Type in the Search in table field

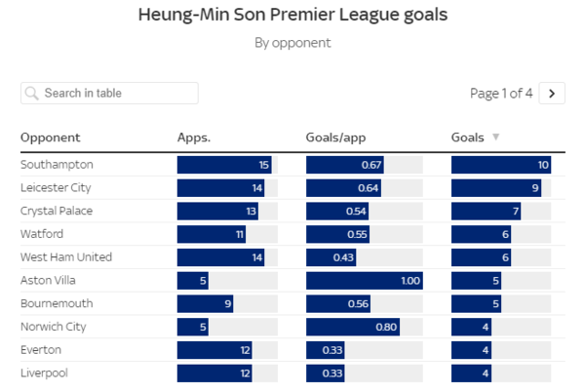(117, 94)
